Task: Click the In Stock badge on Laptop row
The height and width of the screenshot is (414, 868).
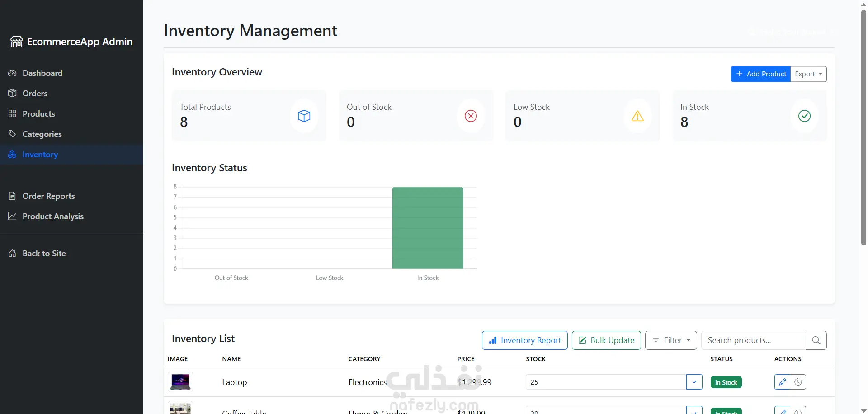Action: 726,382
